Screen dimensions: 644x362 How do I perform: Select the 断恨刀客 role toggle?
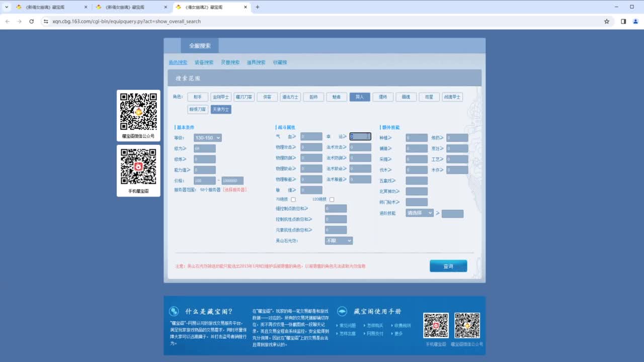[x=198, y=109]
